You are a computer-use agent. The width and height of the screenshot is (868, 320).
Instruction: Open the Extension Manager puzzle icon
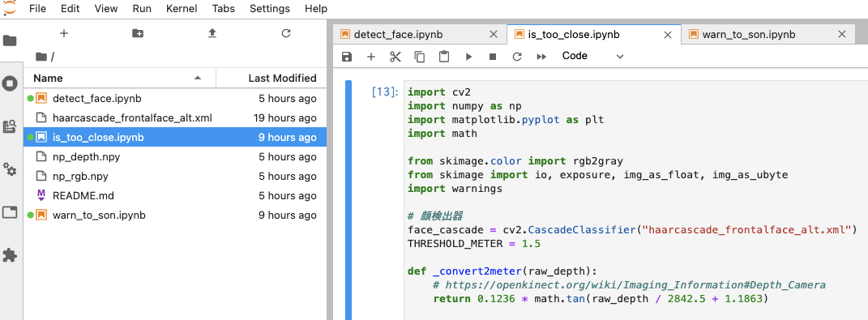pyautogui.click(x=10, y=254)
